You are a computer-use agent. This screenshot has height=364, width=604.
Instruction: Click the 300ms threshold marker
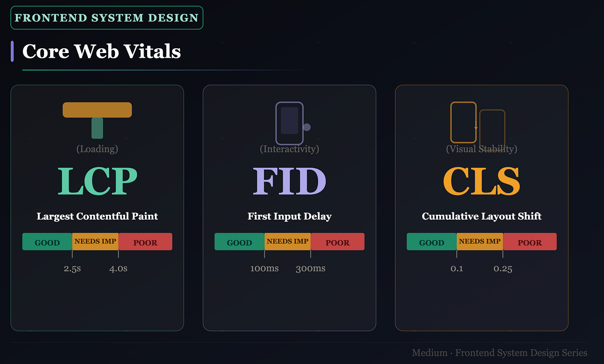pos(311,268)
